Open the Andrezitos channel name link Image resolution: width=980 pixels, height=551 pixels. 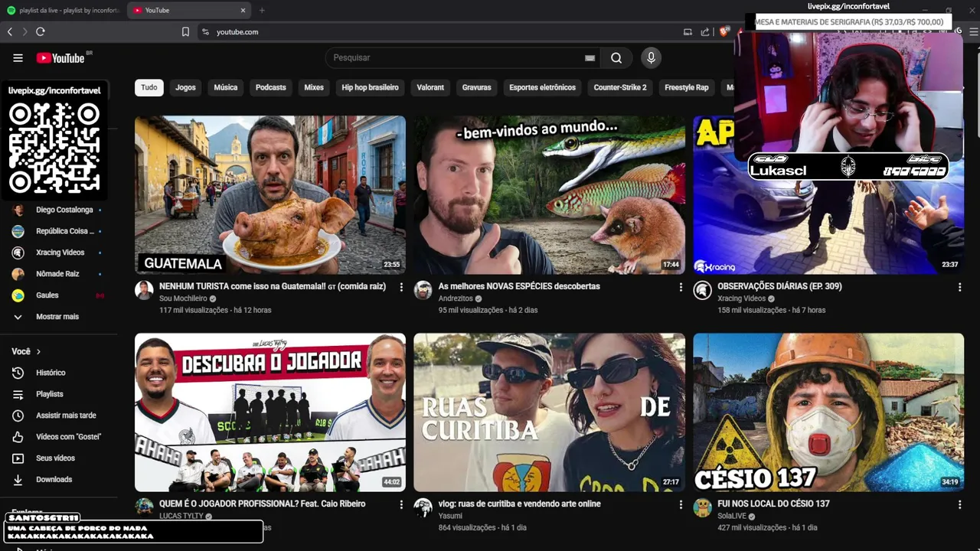[x=456, y=298]
